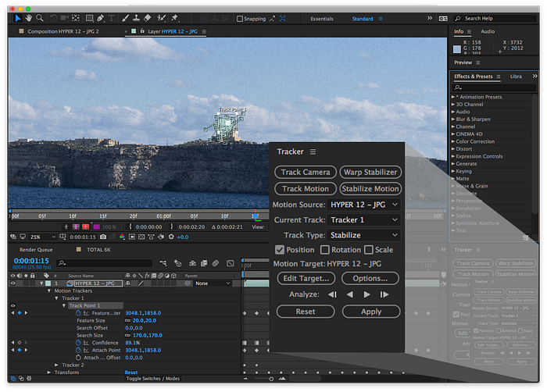Viewport: 547px width, 392px height.
Task: Expand the Tracker 2 group
Action: point(56,365)
